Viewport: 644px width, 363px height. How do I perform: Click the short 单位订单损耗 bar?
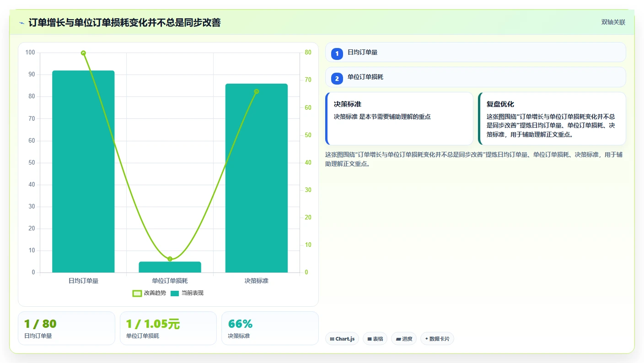(170, 267)
